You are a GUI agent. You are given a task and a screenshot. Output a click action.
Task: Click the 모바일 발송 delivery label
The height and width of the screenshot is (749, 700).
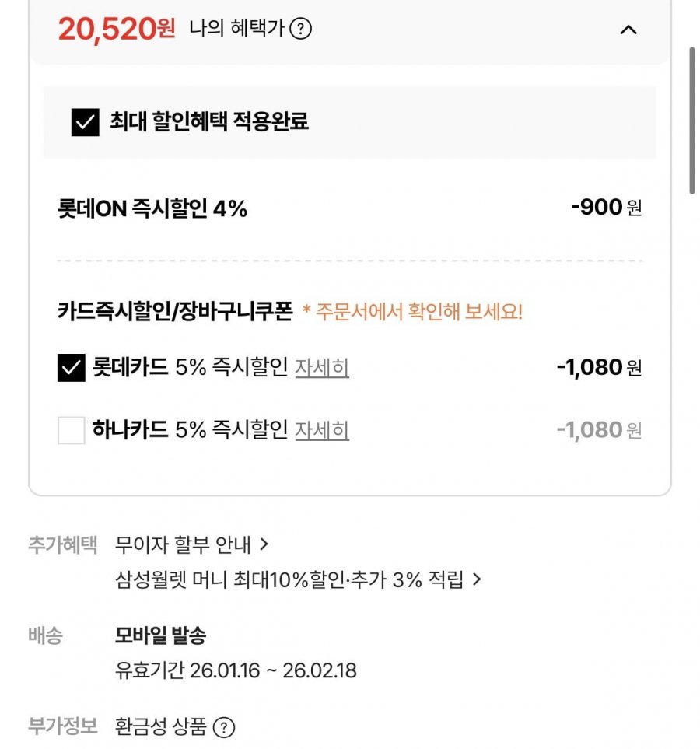coord(160,636)
